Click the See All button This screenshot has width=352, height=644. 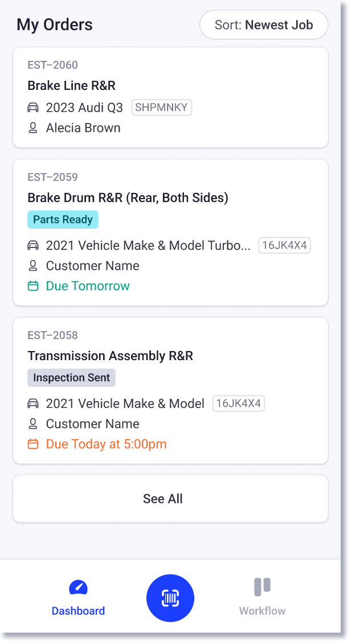[170, 498]
